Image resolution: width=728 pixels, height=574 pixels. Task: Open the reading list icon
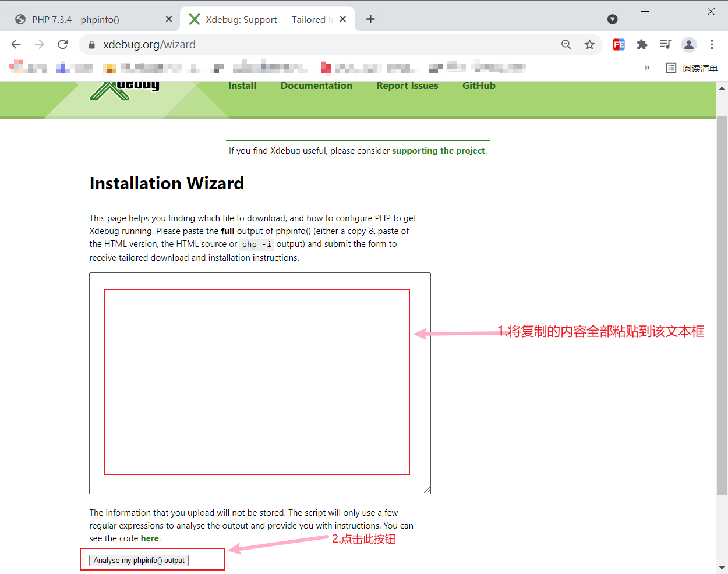671,68
